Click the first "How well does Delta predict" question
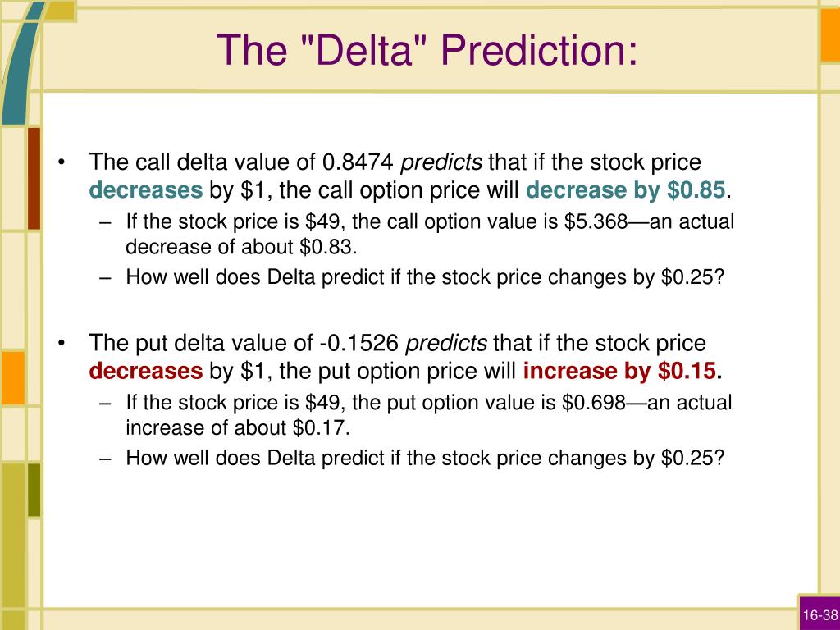Image resolution: width=840 pixels, height=630 pixels. (425, 277)
